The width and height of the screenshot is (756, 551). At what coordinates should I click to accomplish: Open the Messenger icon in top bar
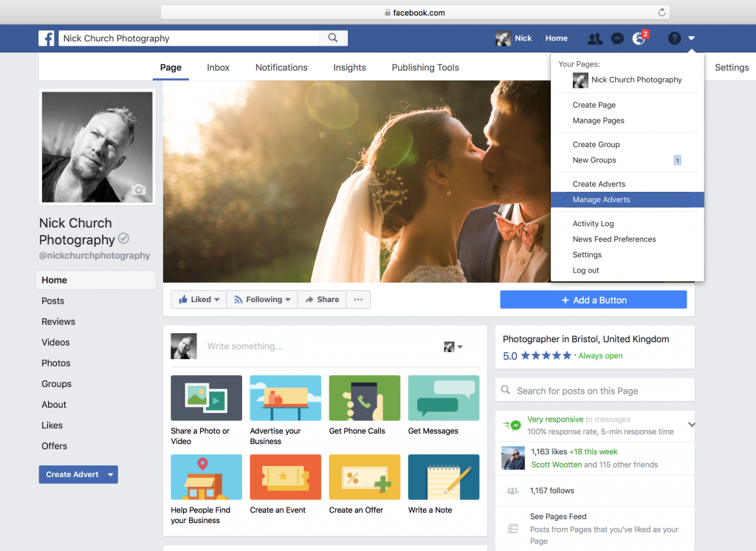pos(617,38)
